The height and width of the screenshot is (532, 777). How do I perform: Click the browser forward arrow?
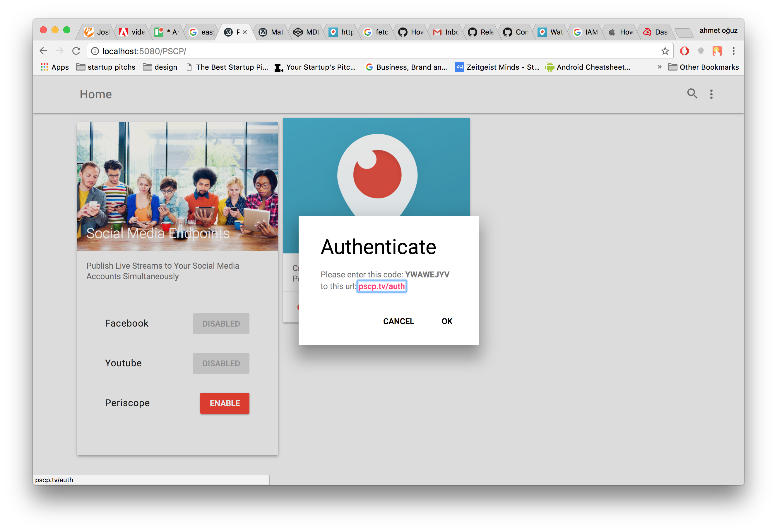point(59,51)
